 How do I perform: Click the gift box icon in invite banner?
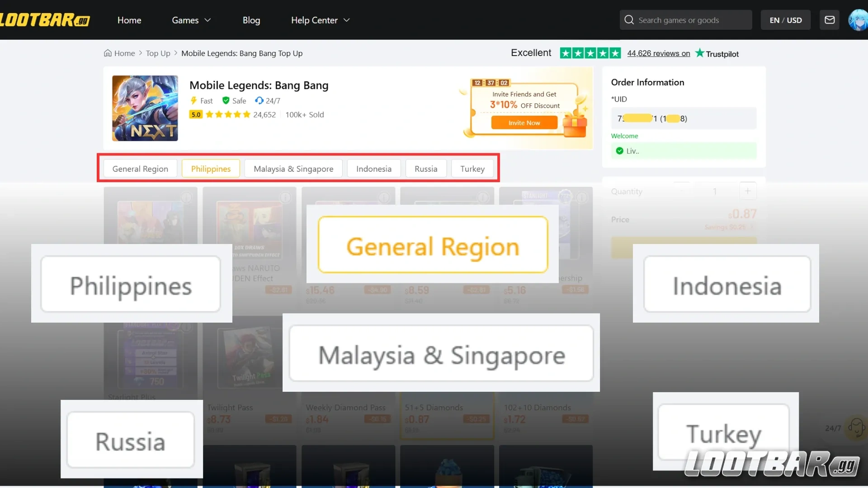pyautogui.click(x=575, y=124)
